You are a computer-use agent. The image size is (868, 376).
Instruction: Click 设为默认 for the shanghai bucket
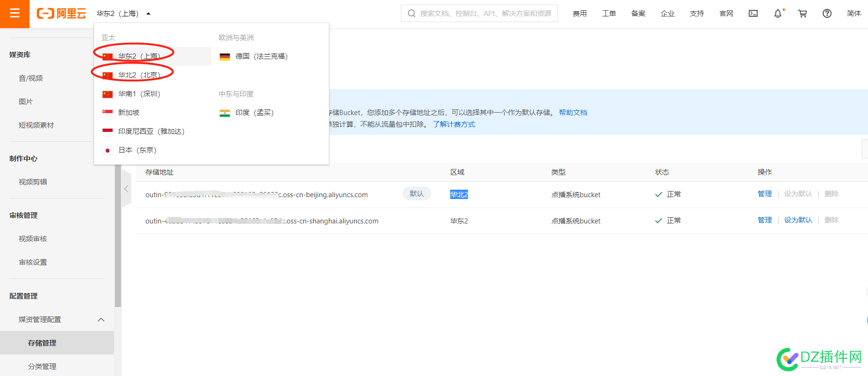pyautogui.click(x=798, y=220)
